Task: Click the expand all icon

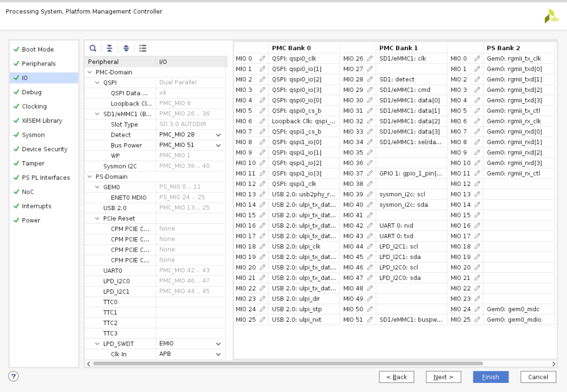Action: click(x=126, y=48)
